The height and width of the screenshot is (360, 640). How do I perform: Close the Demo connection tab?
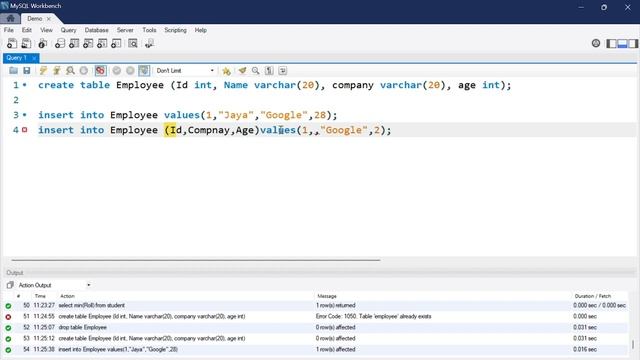point(49,19)
